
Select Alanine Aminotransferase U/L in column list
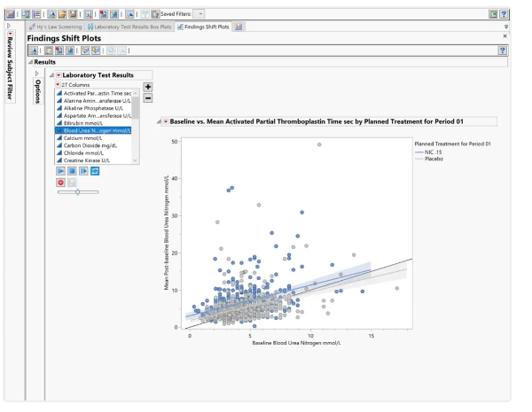(94, 101)
